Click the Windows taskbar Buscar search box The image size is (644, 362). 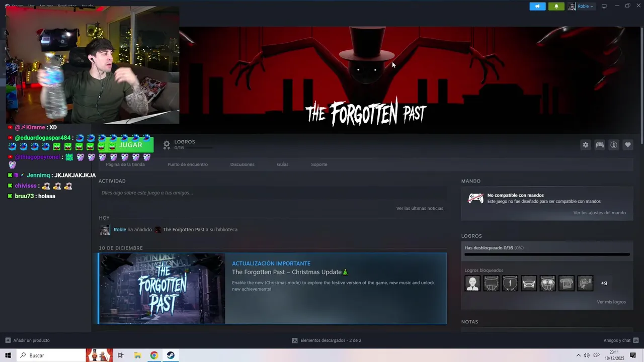(50, 355)
